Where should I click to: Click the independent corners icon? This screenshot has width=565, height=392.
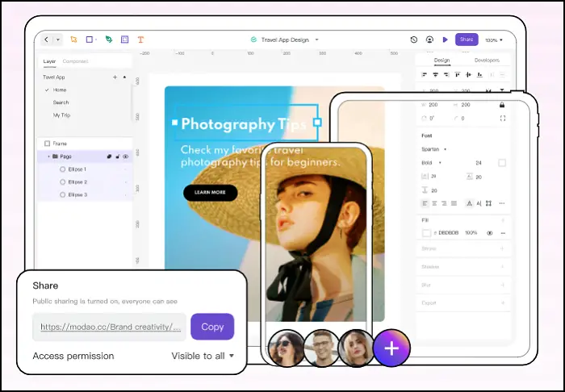[503, 119]
